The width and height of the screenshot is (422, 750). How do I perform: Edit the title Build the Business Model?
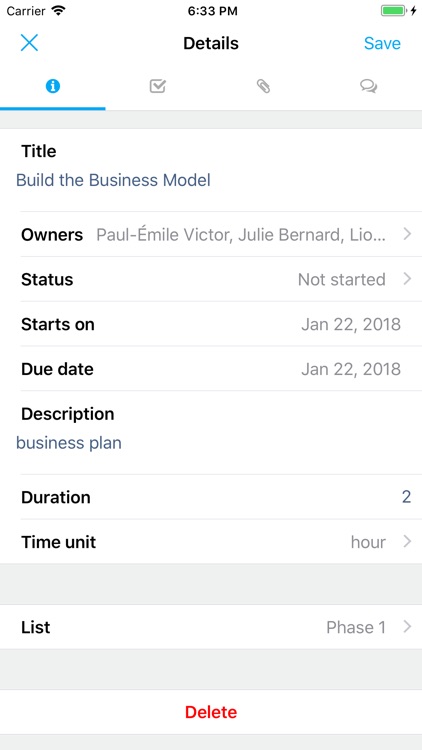pos(113,180)
